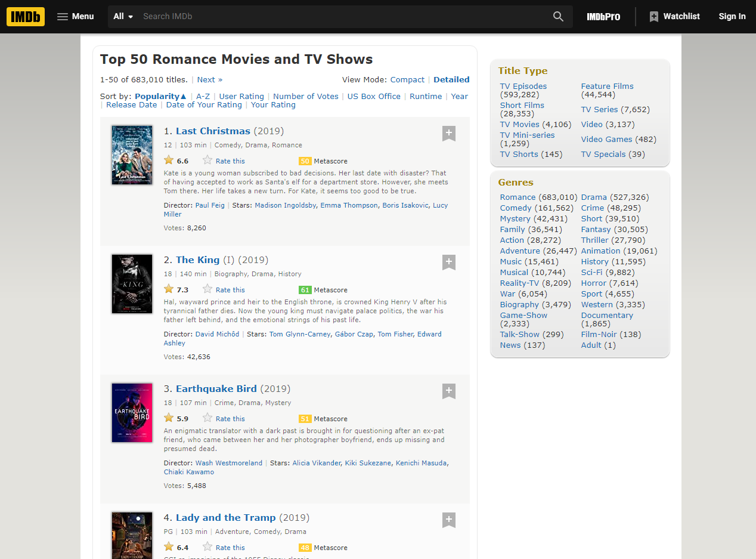Open the hamburger Menu
The width and height of the screenshot is (756, 559).
(75, 17)
